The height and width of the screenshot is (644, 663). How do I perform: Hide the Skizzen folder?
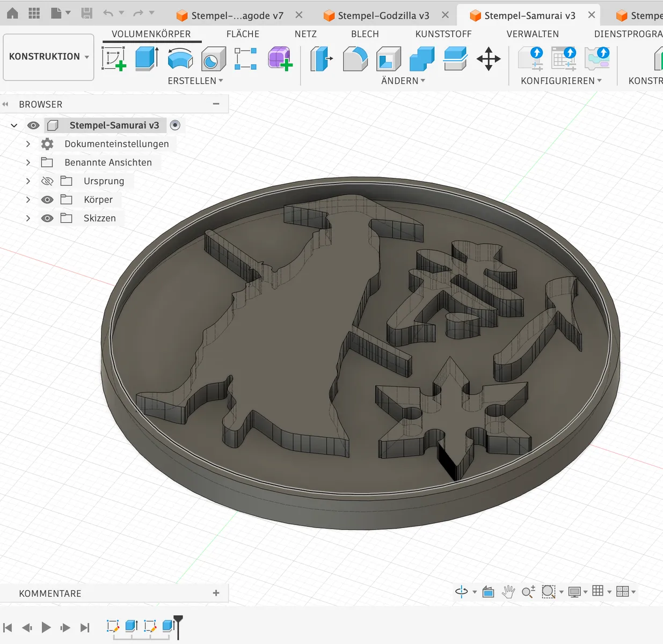(x=47, y=218)
